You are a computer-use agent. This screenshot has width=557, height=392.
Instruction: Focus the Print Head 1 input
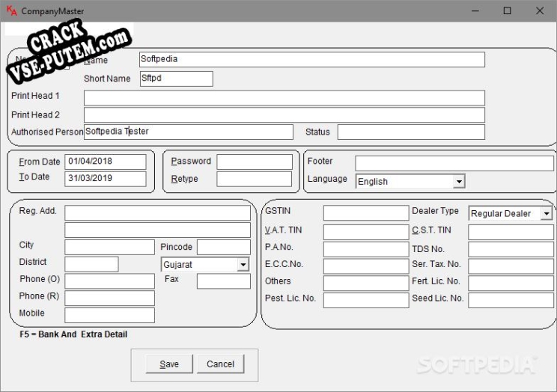tap(284, 98)
